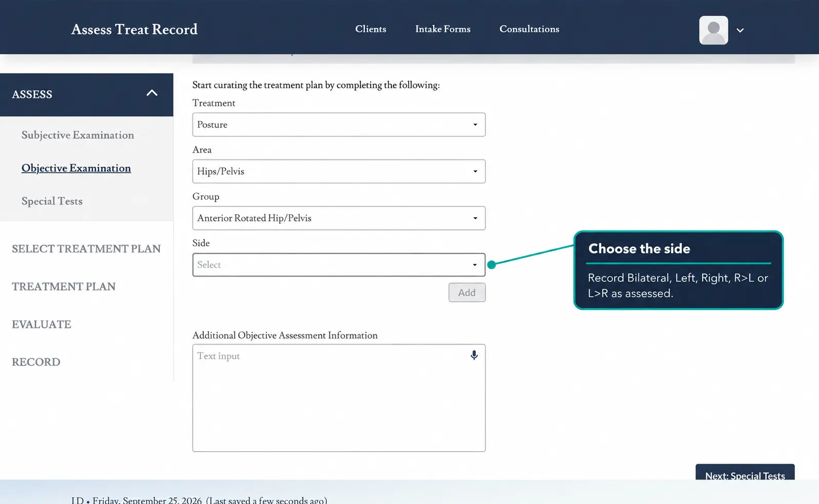Click the Additional Objective Assessment Information text area
819x504 pixels.
pos(339,398)
